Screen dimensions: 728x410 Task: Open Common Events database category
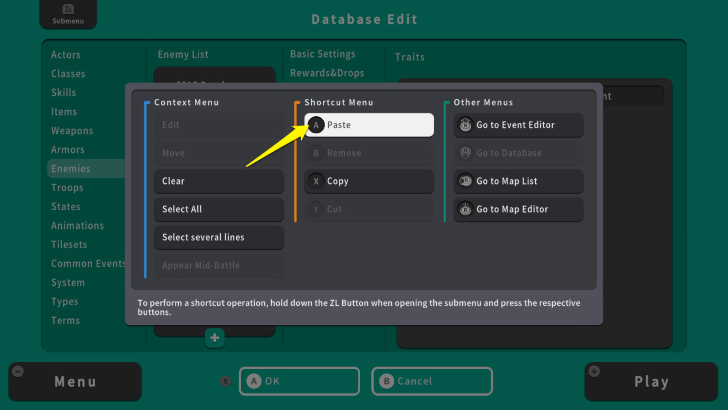point(88,264)
